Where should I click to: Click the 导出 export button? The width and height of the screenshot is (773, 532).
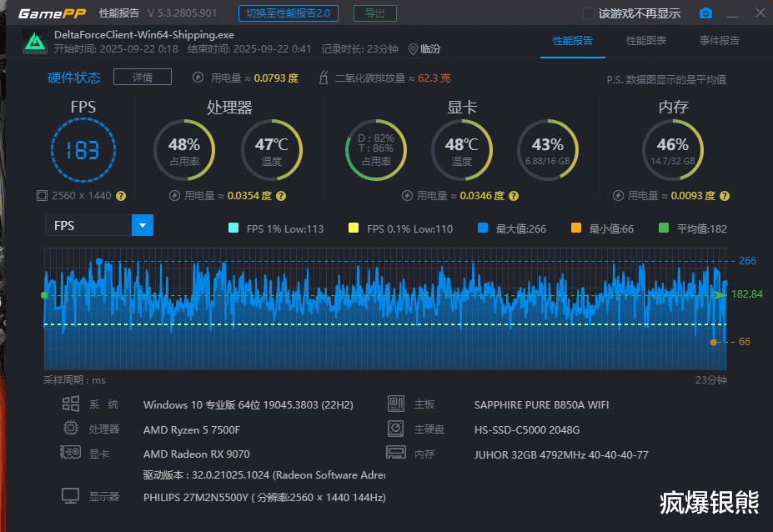point(375,13)
